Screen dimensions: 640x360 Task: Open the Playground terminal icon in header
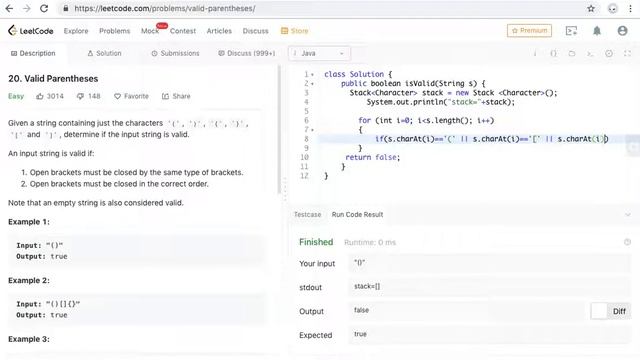571,31
